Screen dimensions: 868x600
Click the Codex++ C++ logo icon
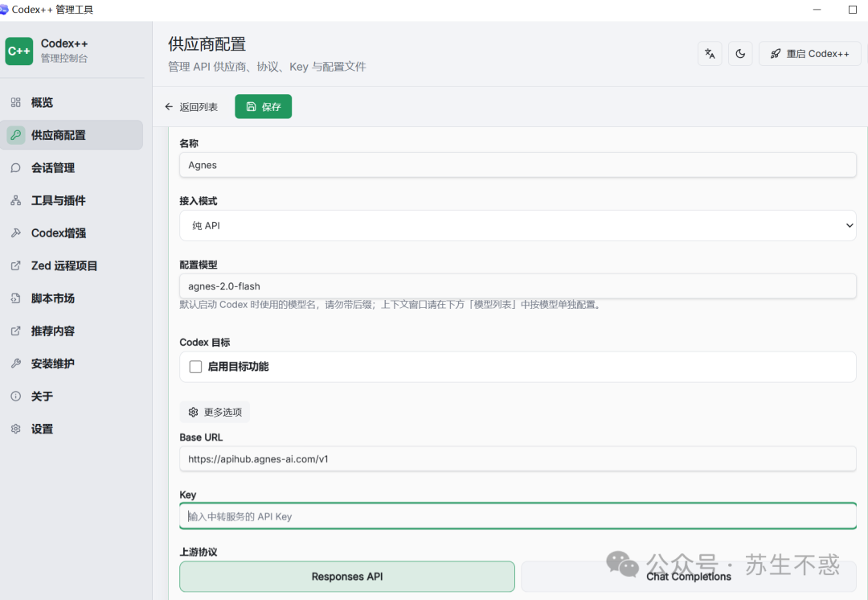click(18, 51)
